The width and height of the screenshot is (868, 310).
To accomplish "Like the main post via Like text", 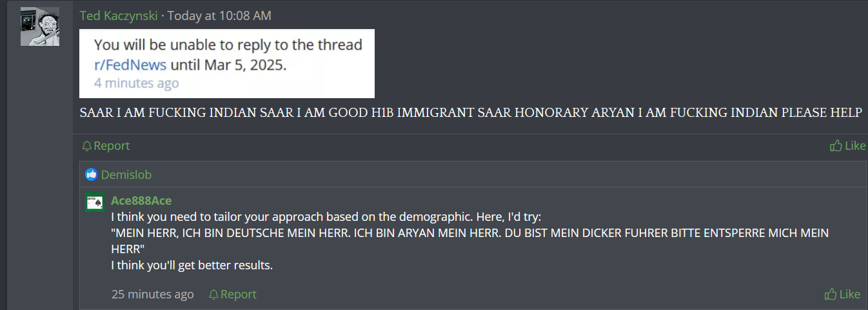I will 855,146.
